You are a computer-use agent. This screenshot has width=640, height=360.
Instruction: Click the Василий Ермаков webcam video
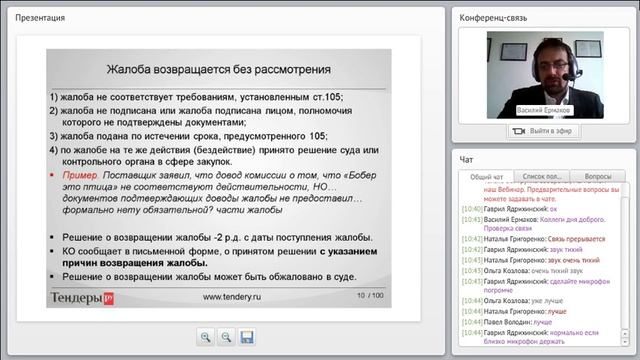pyautogui.click(x=545, y=75)
